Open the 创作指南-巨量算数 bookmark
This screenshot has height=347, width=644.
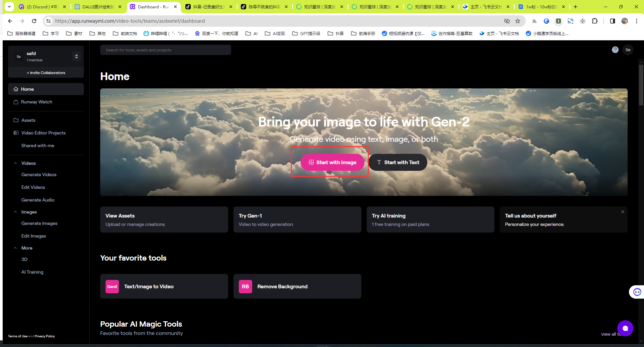point(452,33)
